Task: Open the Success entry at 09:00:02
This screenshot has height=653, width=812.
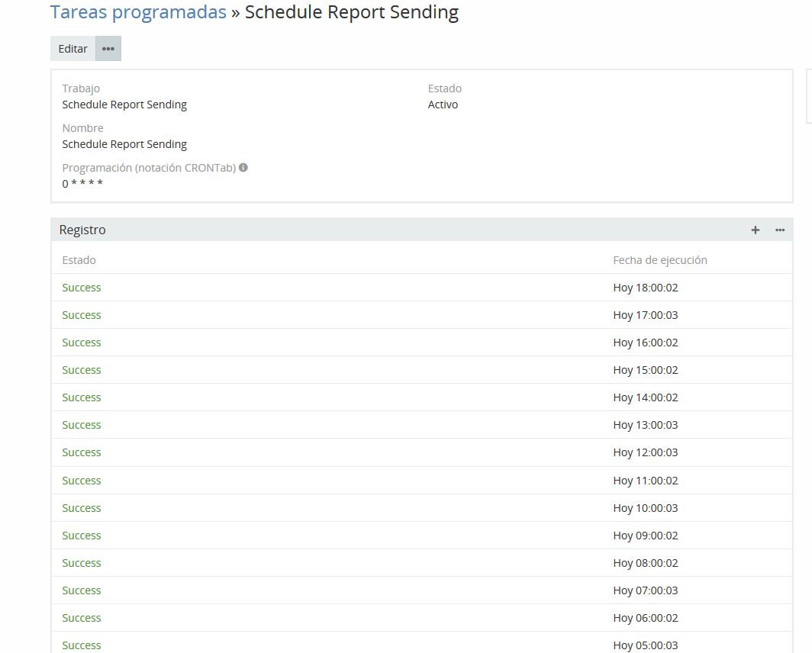Action: [x=82, y=536]
